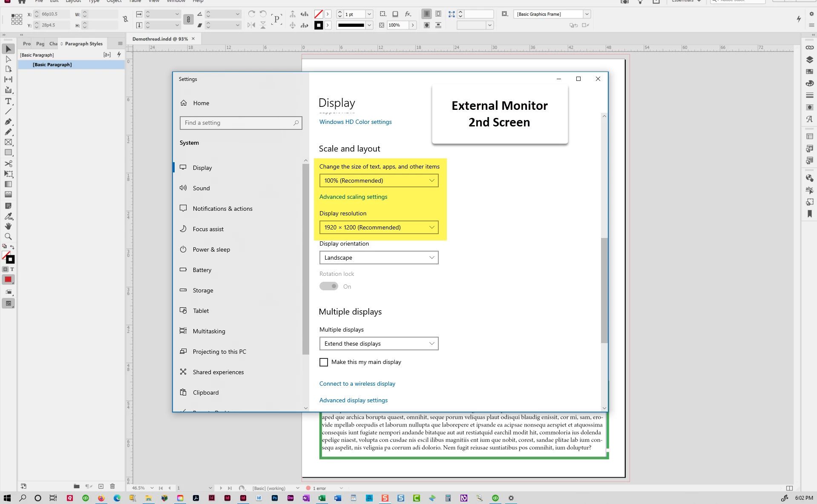The image size is (817, 504).
Task: Select the Selection tool in the InDesign toolbox
Action: pos(8,49)
